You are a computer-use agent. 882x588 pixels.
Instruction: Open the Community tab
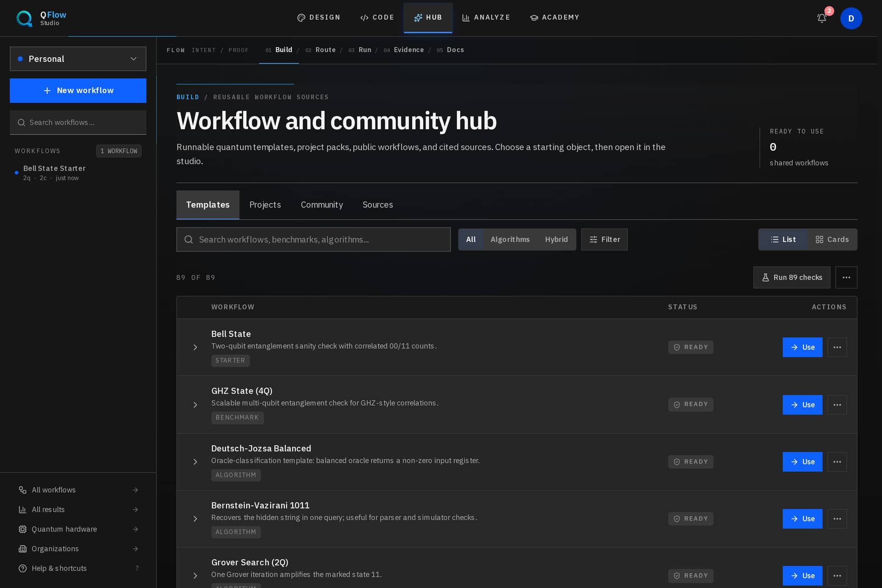pos(322,205)
